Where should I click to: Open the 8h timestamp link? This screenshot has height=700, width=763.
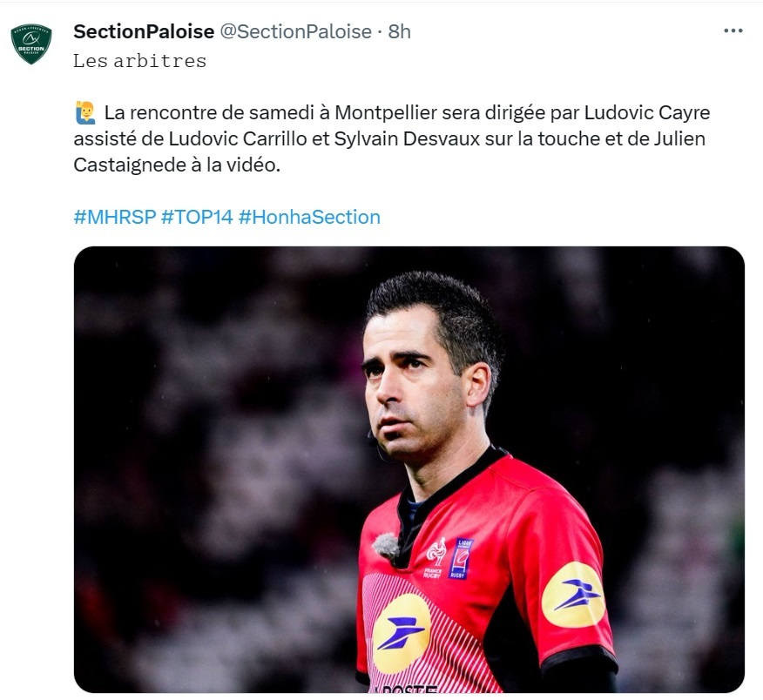pyautogui.click(x=400, y=31)
